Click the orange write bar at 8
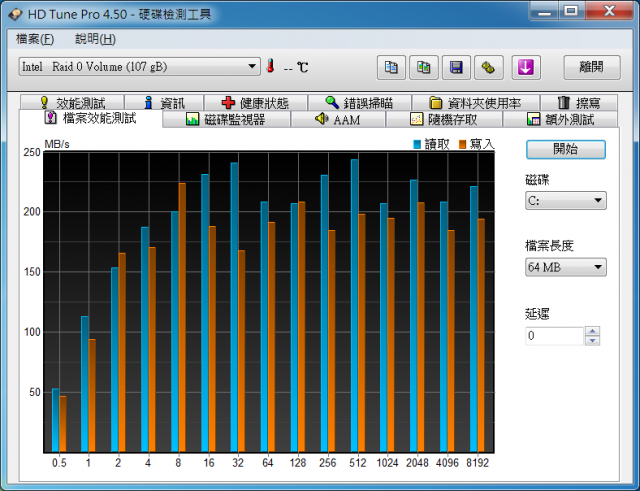Screen dimensions: 640x491 click(182, 317)
